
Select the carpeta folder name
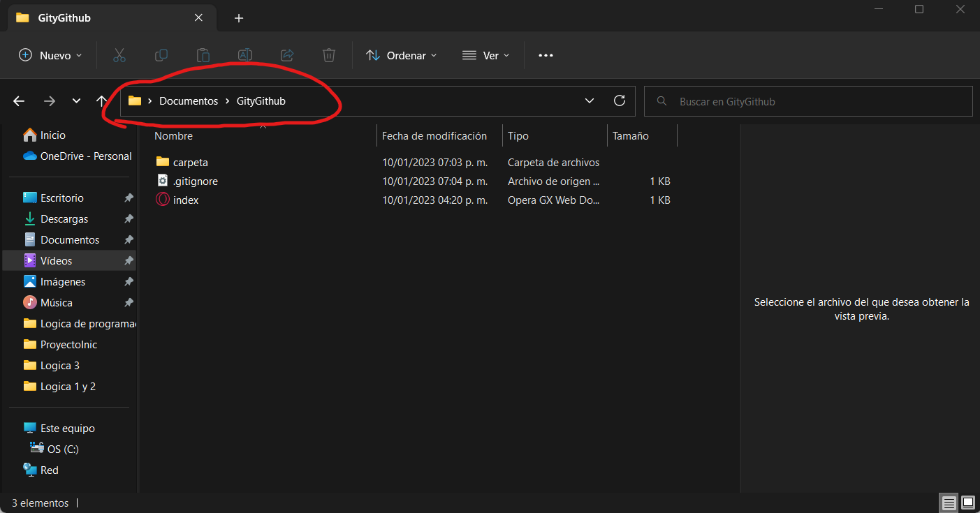[x=191, y=163]
